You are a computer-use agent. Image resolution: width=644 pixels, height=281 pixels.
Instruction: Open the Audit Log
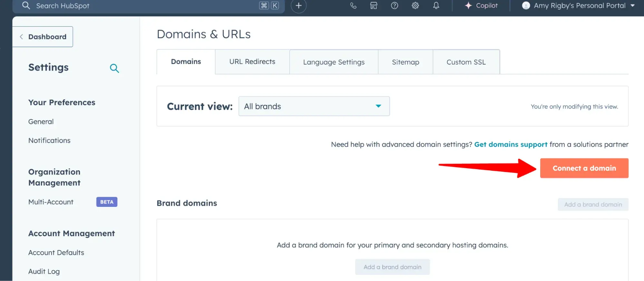click(44, 272)
